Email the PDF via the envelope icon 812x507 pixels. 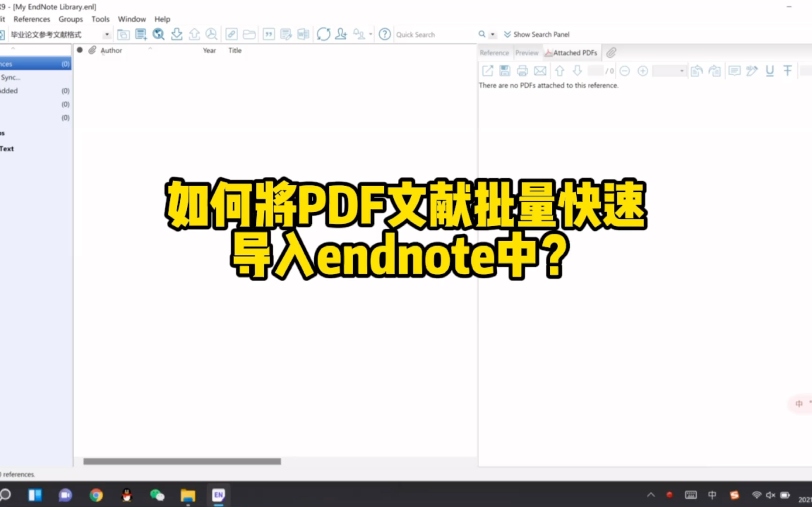pos(540,71)
